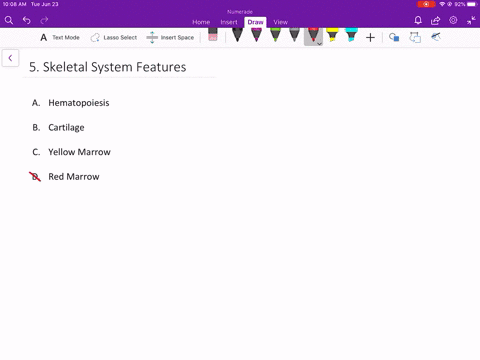Image resolution: width=480 pixels, height=360 pixels.
Task: Toggle ink to shape conversion
Action: pyautogui.click(x=415, y=37)
